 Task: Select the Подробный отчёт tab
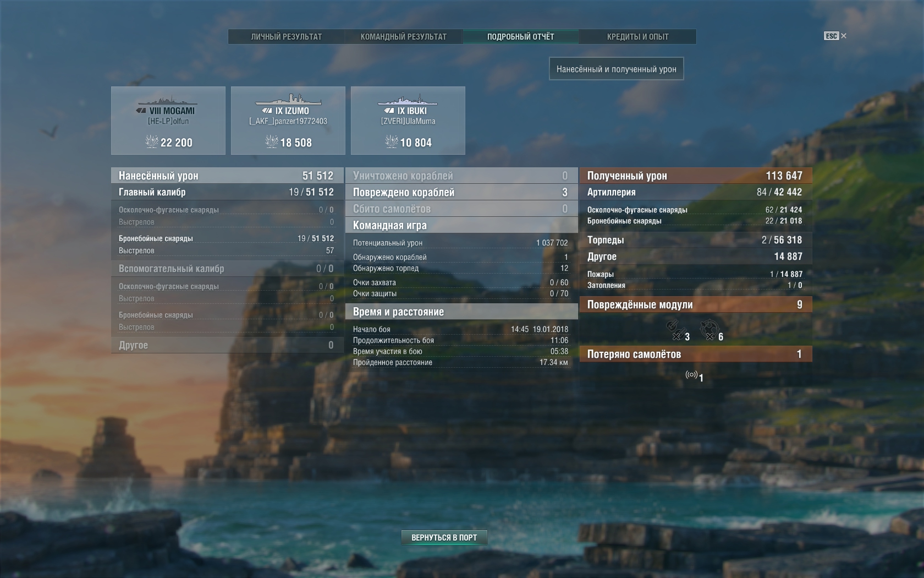[x=520, y=37]
